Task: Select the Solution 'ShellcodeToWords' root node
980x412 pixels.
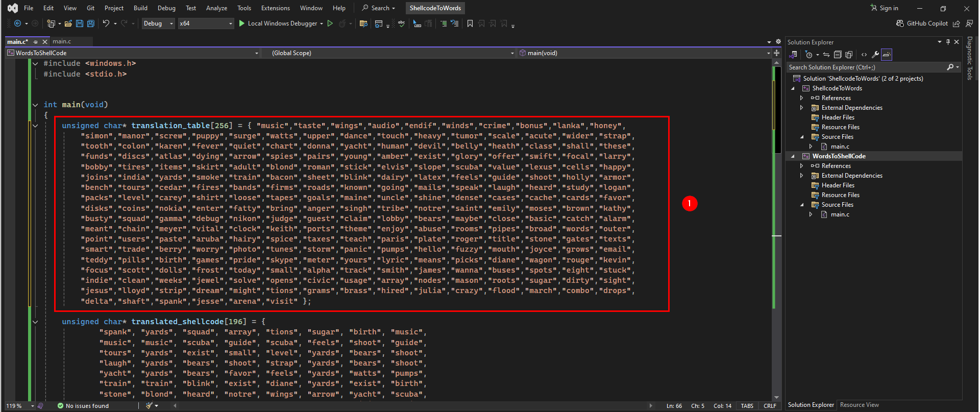Action: coord(863,79)
